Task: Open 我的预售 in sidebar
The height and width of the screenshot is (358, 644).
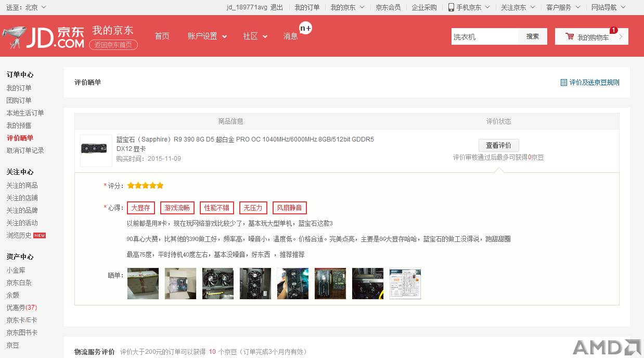Action: [x=19, y=125]
